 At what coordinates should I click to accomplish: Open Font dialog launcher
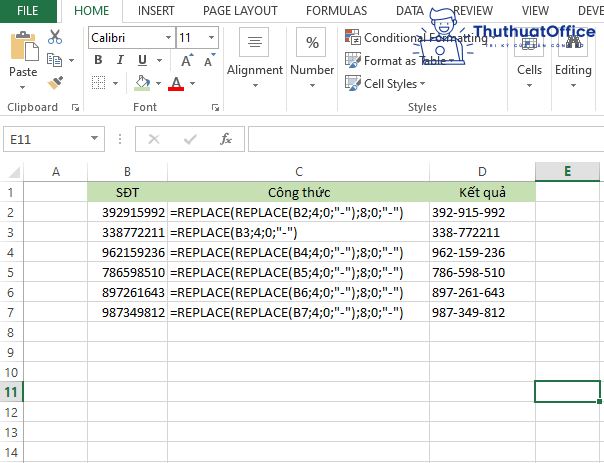click(x=215, y=107)
